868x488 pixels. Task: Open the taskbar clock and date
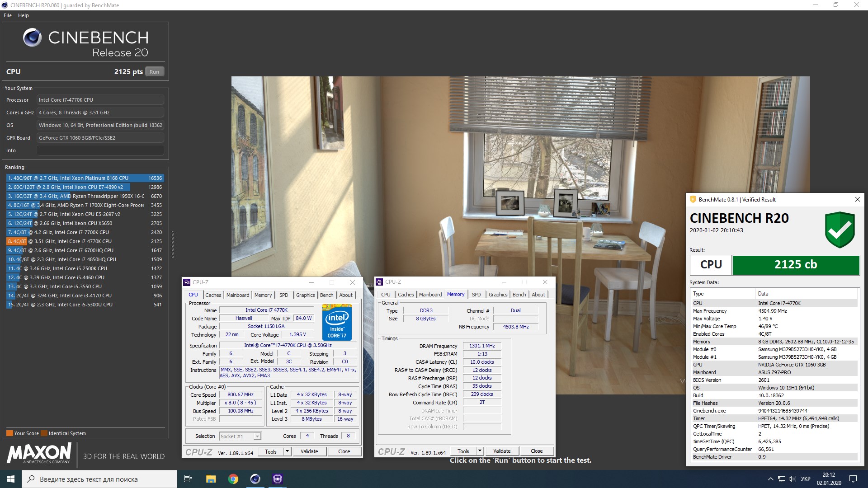829,479
